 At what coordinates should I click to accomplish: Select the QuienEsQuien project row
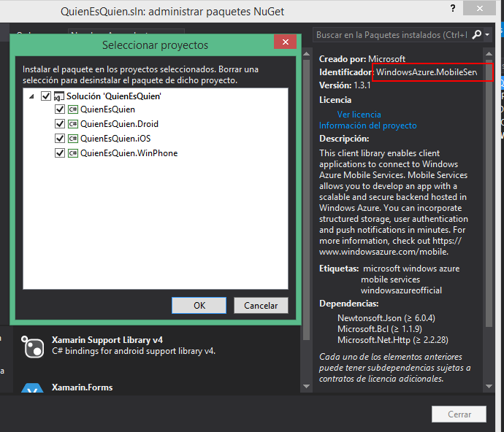[x=107, y=109]
